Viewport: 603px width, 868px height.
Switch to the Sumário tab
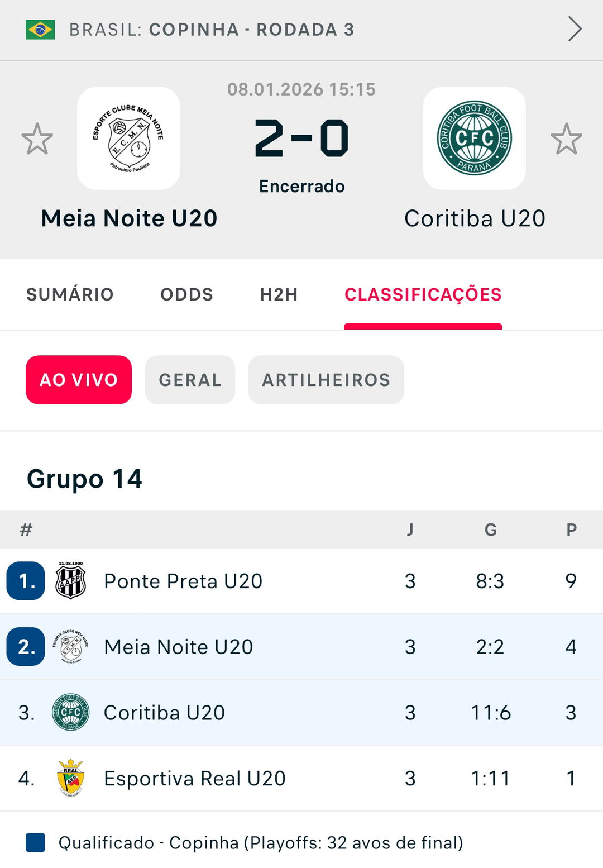click(x=70, y=294)
